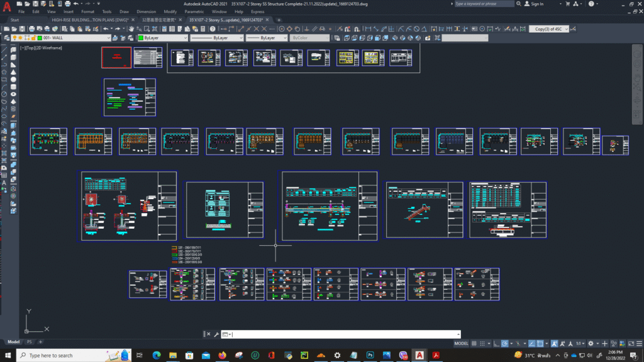Image resolution: width=644 pixels, height=362 pixels.
Task: Toggle Ortho mode in status bar
Action: click(x=496, y=344)
